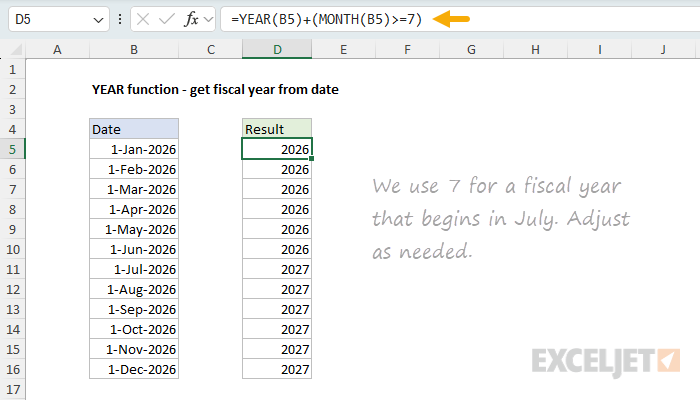Viewport: 700px width, 400px height.
Task: Cancel formula entry with the X icon
Action: [x=143, y=19]
